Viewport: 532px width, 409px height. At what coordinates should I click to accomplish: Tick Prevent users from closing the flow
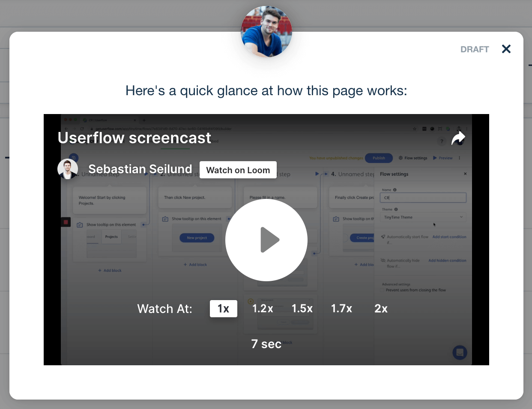pyautogui.click(x=383, y=290)
